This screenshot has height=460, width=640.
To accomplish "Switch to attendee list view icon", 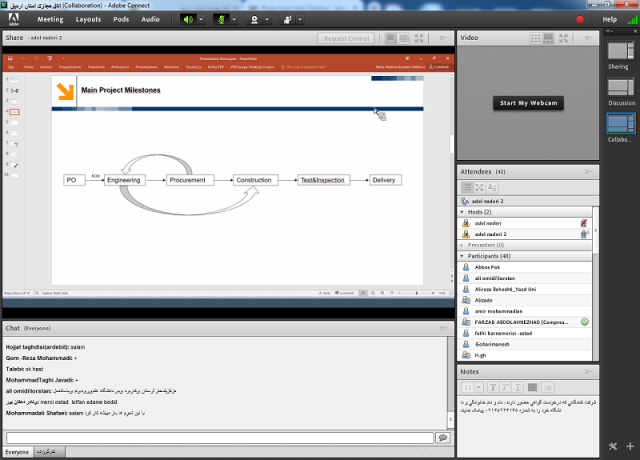I will tap(468, 187).
